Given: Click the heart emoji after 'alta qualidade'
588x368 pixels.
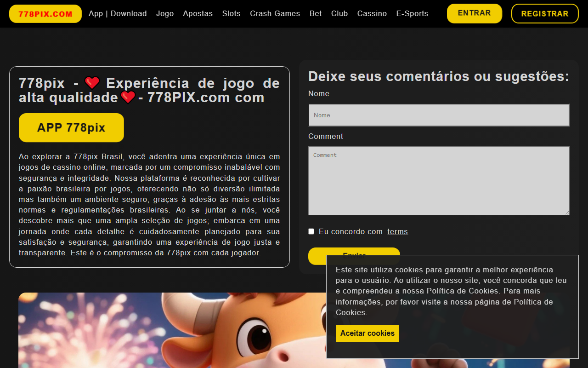Looking at the screenshot, I should [128, 97].
